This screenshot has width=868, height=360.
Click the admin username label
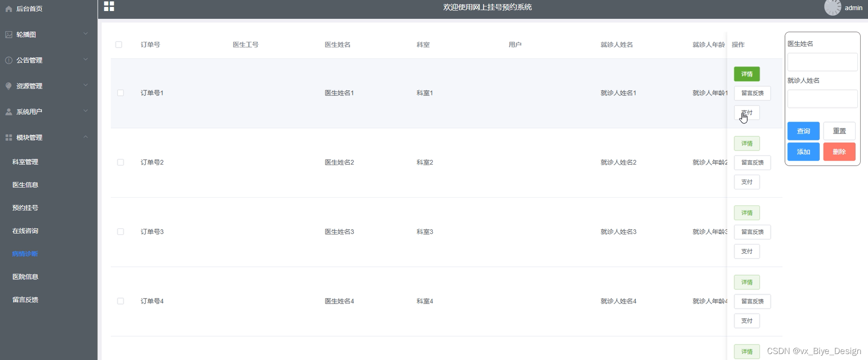(853, 8)
